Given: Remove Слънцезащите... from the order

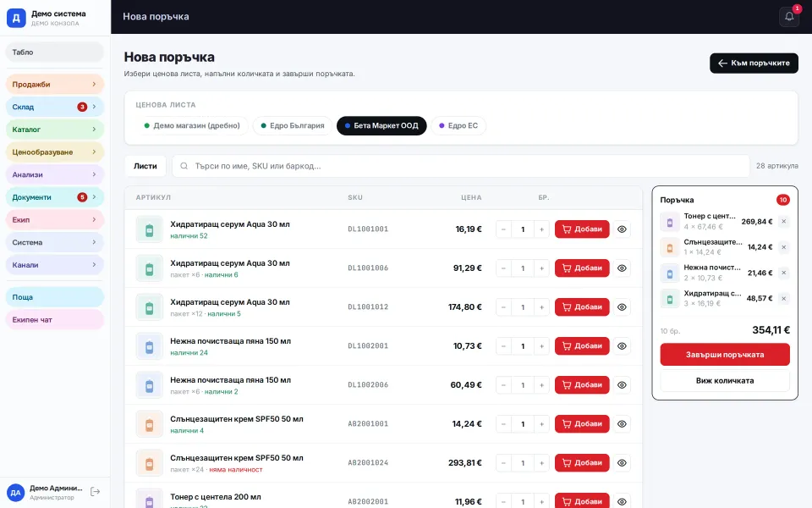Looking at the screenshot, I should [x=783, y=247].
